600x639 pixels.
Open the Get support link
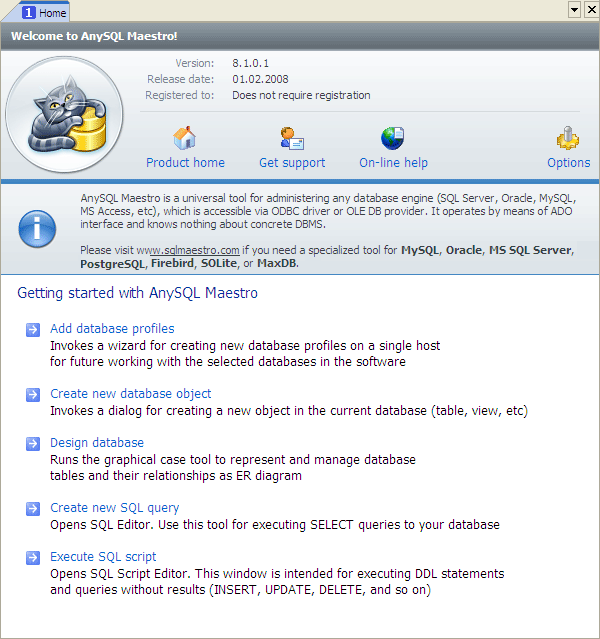tap(292, 163)
